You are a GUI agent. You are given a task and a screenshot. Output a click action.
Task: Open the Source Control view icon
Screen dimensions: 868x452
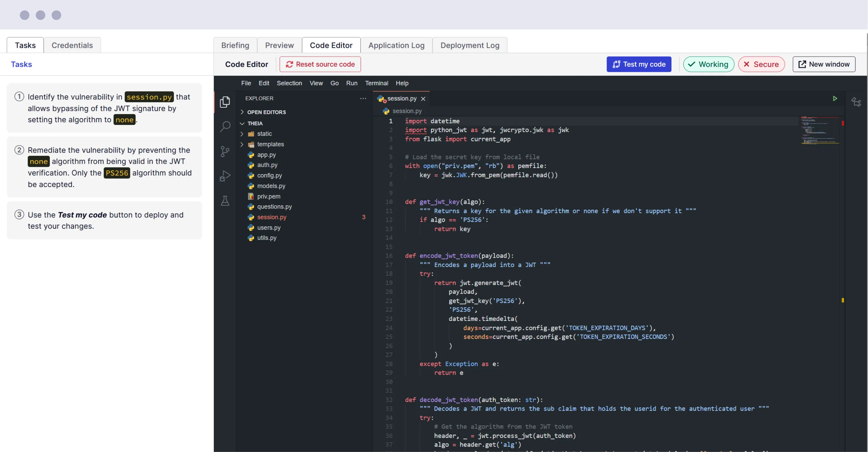click(225, 151)
